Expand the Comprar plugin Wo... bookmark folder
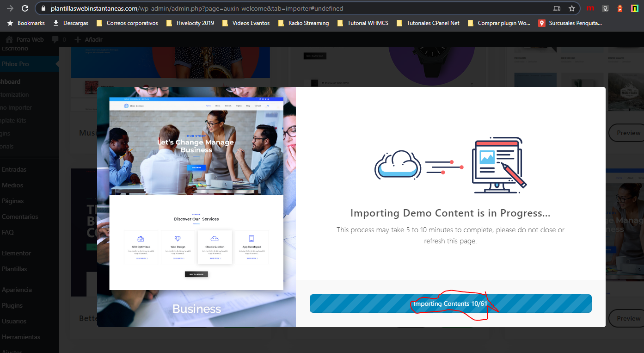This screenshot has height=353, width=644. coord(499,23)
